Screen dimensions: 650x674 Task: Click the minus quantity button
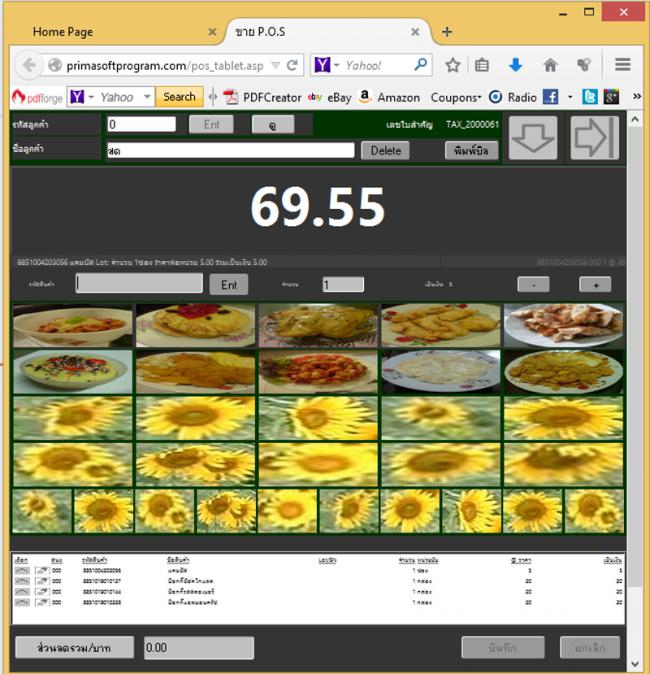click(x=533, y=285)
